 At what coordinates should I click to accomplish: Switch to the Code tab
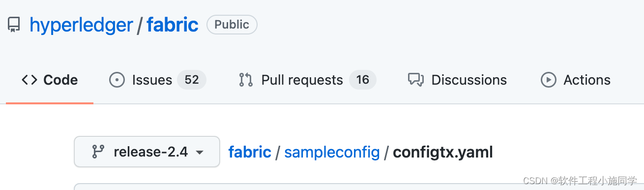(50, 80)
